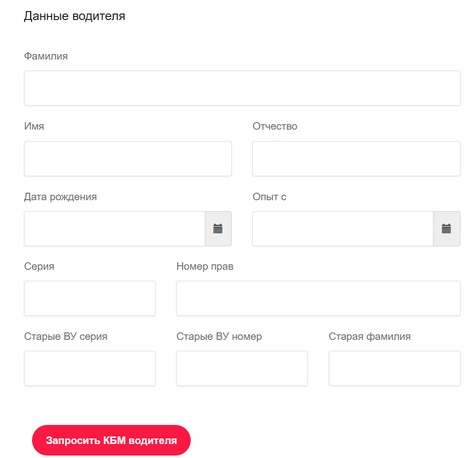The image size is (476, 458).
Task: Click the Запросить КБМ водителя button
Action: click(x=111, y=440)
